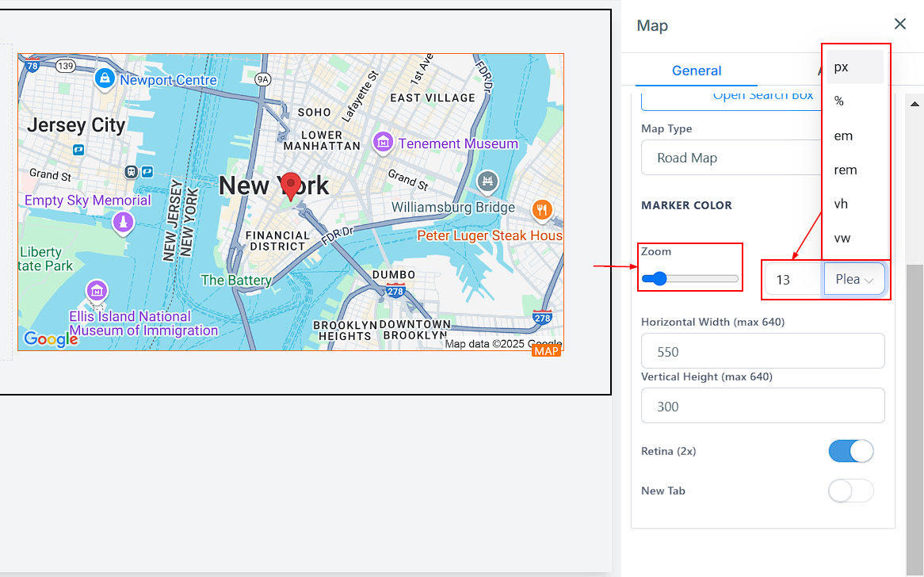
Task: Click the Ellis Island museum pin
Action: 97,290
